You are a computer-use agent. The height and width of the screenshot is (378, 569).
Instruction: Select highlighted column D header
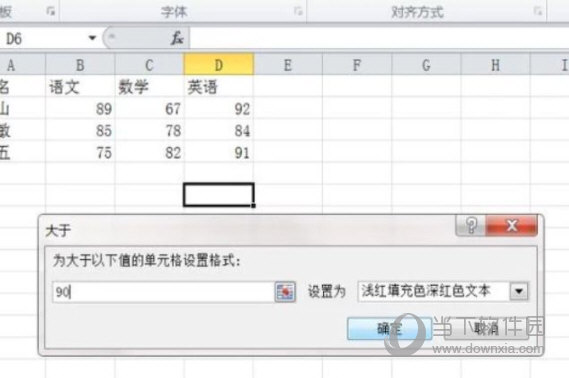[218, 65]
